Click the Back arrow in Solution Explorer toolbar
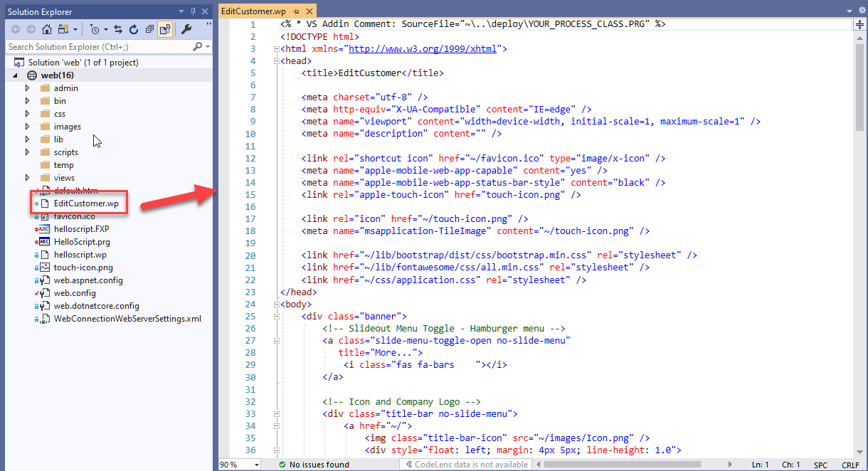Image resolution: width=868 pixels, height=471 pixels. [x=16, y=29]
